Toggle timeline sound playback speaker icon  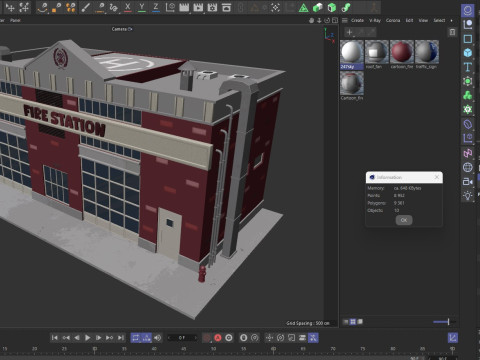157,338
